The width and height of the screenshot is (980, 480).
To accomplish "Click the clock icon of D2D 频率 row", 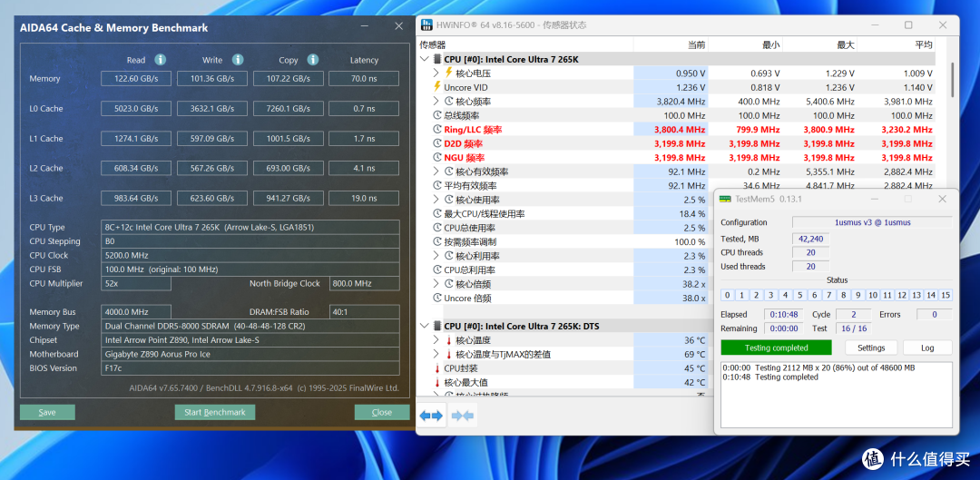I will (x=437, y=143).
